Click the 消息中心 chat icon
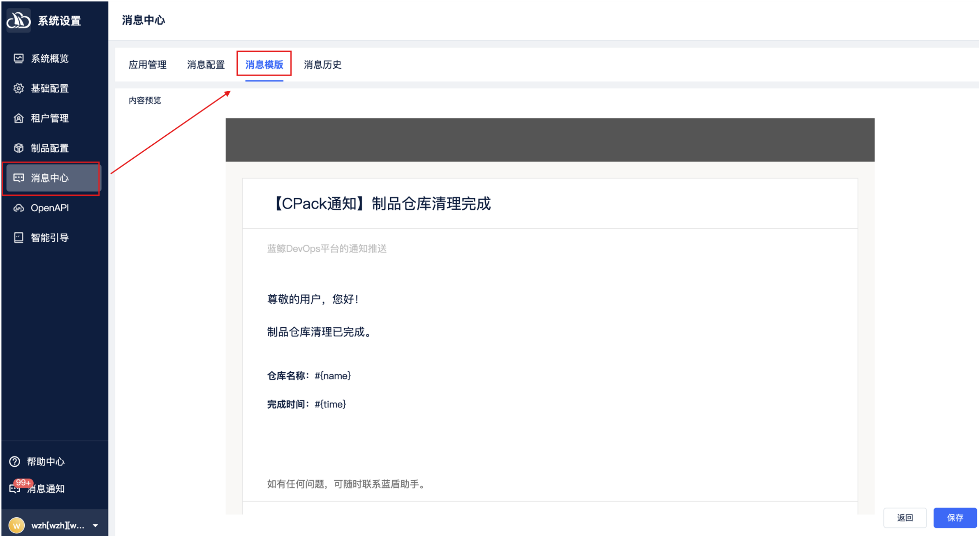 click(x=19, y=178)
